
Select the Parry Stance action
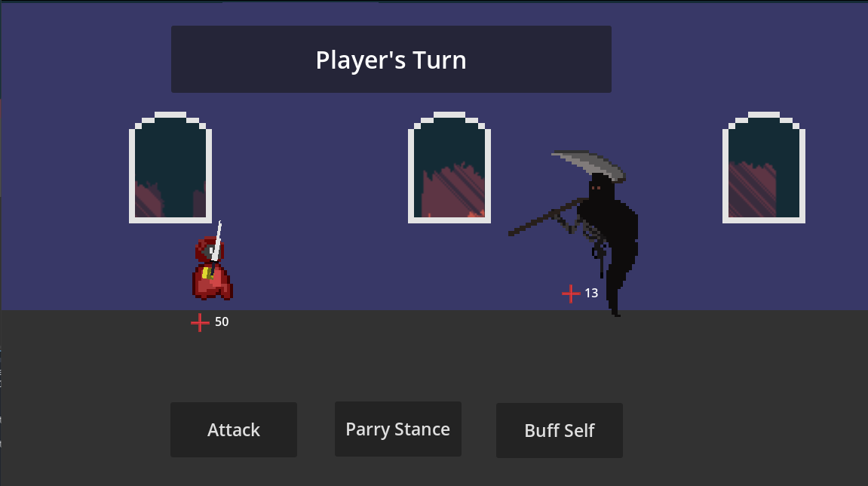click(x=398, y=429)
